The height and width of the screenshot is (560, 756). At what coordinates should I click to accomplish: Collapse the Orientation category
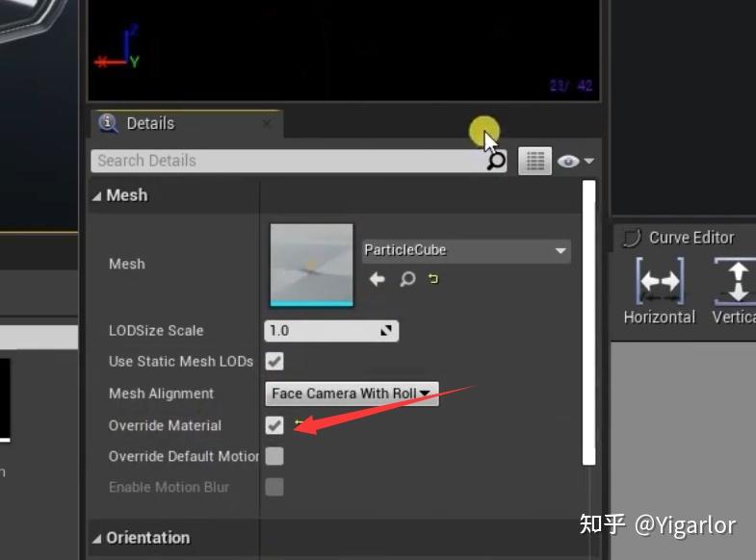[97, 538]
